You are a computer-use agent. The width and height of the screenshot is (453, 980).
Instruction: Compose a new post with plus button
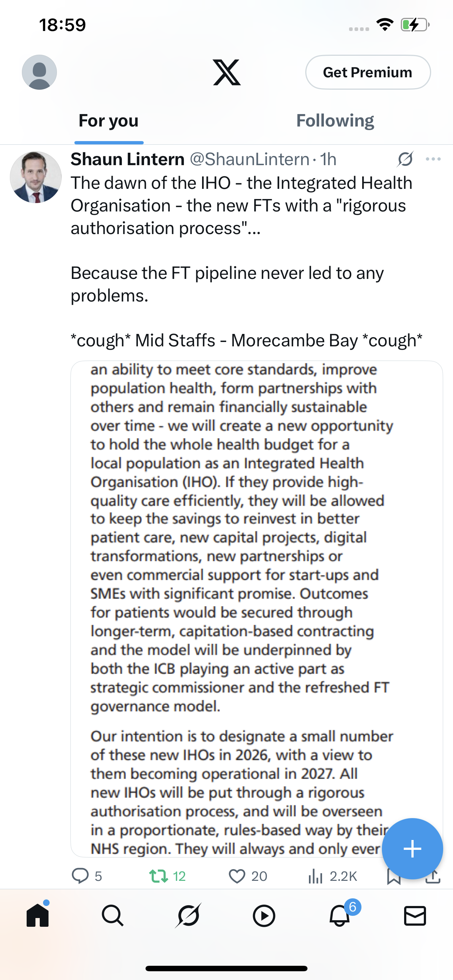[412, 848]
